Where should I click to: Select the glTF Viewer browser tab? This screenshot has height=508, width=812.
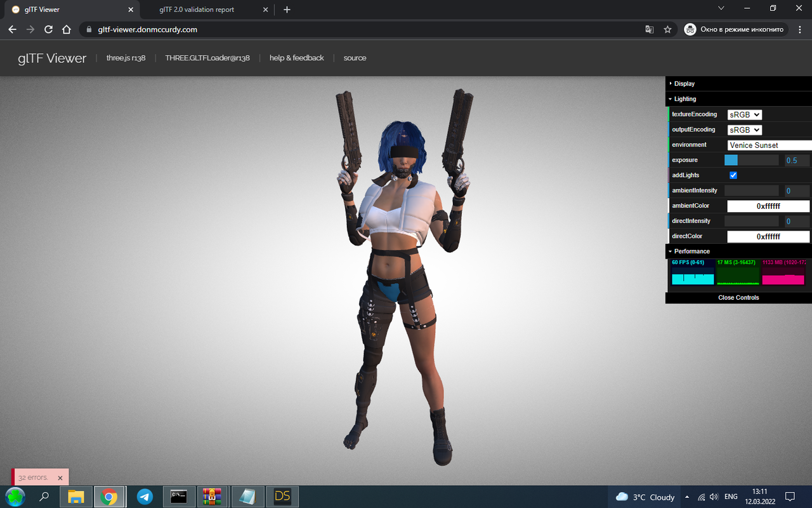click(x=72, y=10)
